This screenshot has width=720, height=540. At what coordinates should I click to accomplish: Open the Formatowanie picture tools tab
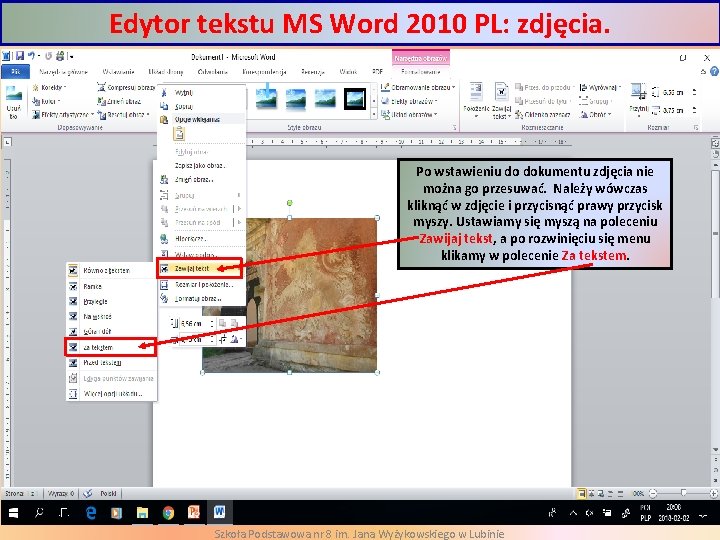point(421,72)
